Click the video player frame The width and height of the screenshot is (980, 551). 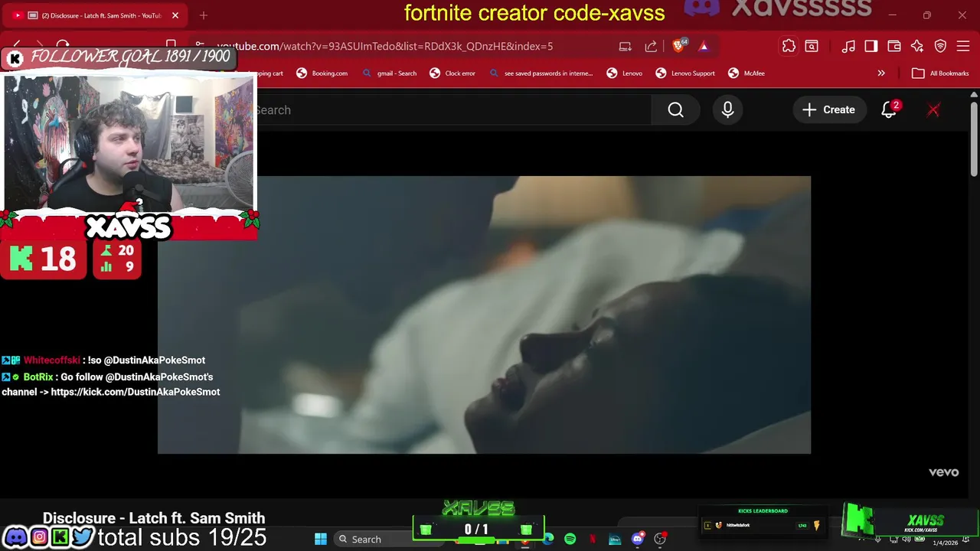coord(484,315)
